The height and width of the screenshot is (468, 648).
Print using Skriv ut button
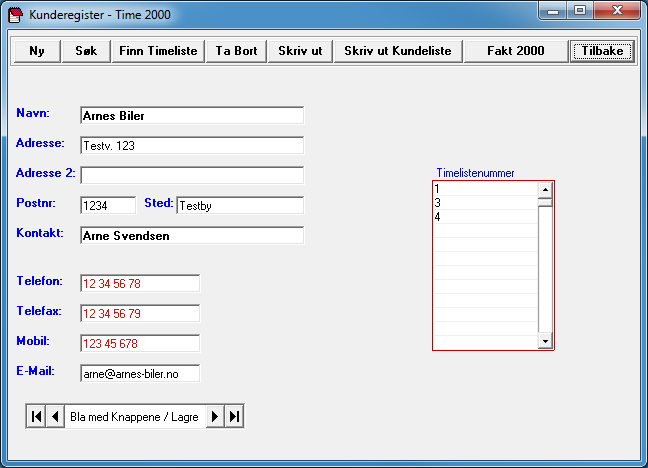300,51
